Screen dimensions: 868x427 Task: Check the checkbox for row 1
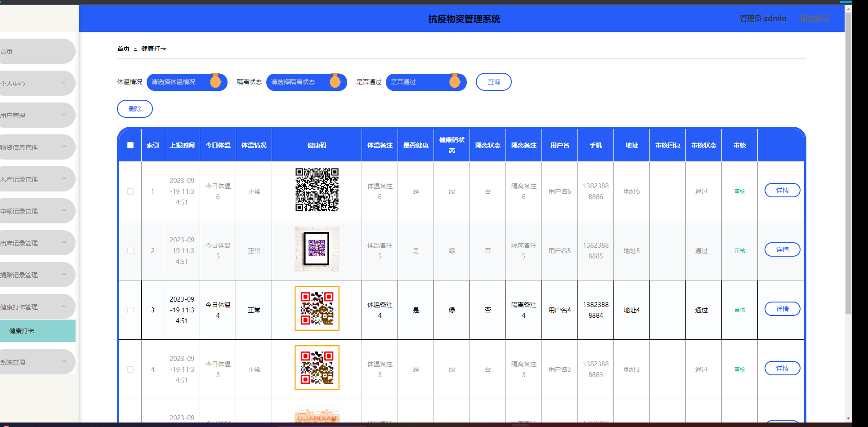click(130, 191)
